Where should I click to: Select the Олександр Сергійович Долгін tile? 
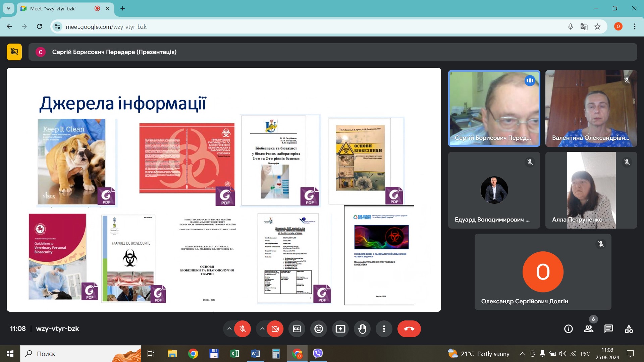pos(543,272)
